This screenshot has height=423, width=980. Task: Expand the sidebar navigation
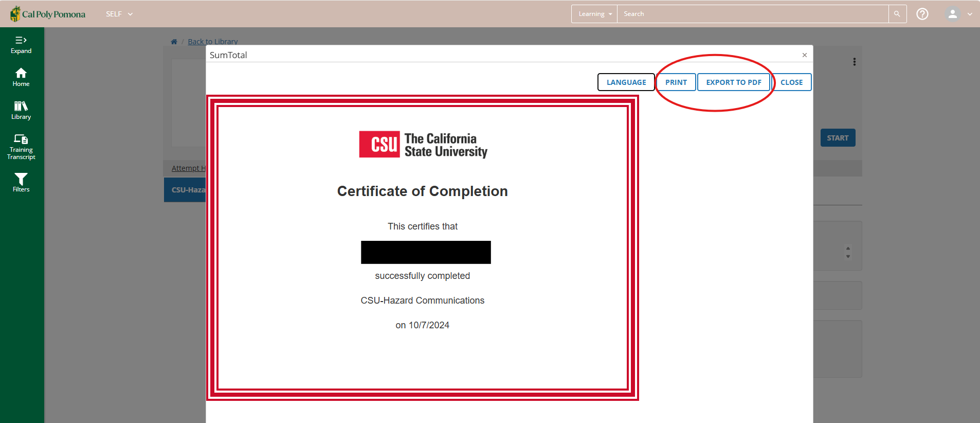pos(21,45)
